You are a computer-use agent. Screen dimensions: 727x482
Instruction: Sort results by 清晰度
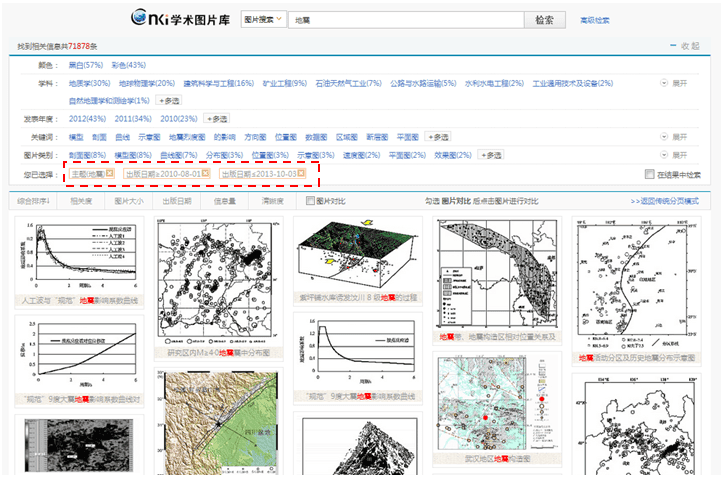click(x=272, y=201)
